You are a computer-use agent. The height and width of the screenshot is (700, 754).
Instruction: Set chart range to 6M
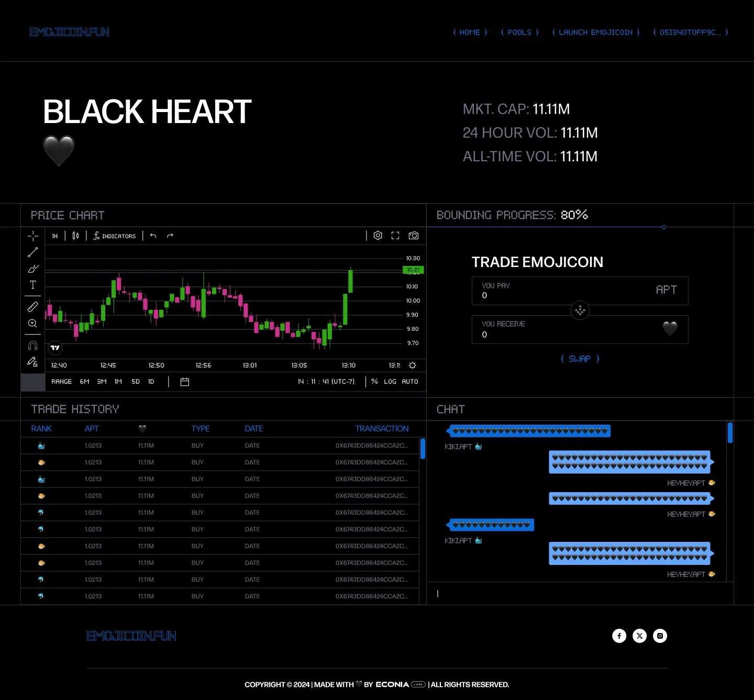coord(85,382)
